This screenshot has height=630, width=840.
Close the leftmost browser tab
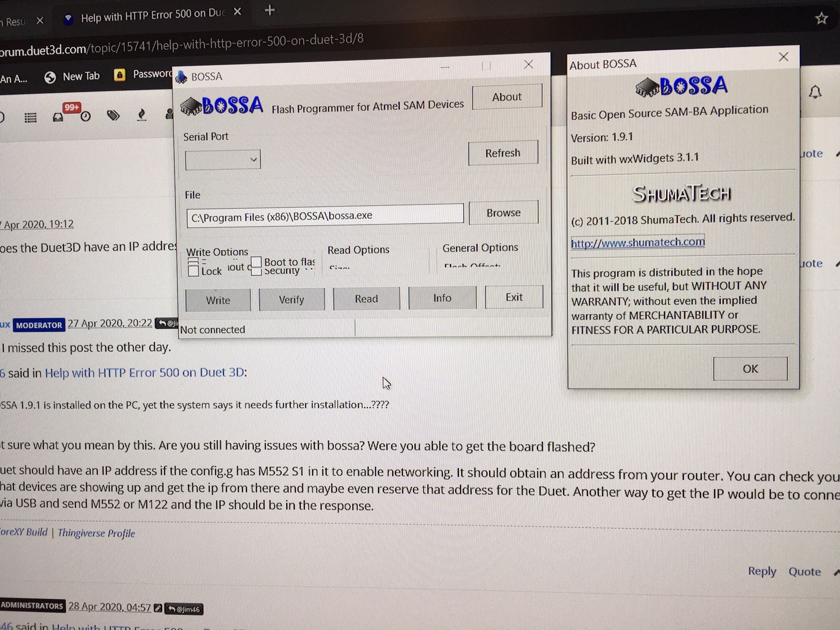pos(40,20)
